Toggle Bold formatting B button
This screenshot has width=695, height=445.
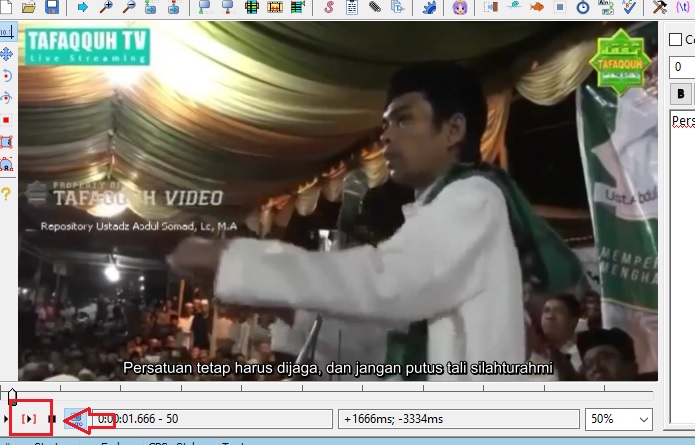point(680,94)
